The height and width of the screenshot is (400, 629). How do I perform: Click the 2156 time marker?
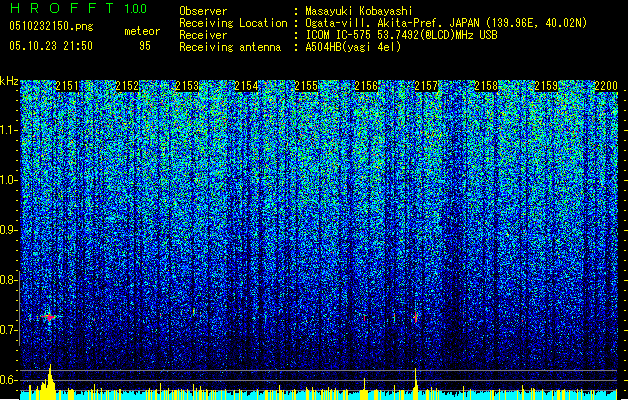[x=366, y=86]
